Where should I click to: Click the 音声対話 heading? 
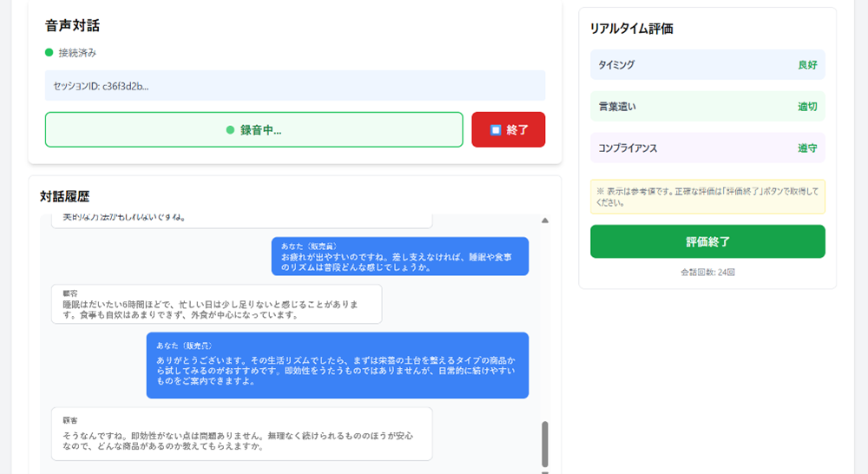tap(73, 25)
